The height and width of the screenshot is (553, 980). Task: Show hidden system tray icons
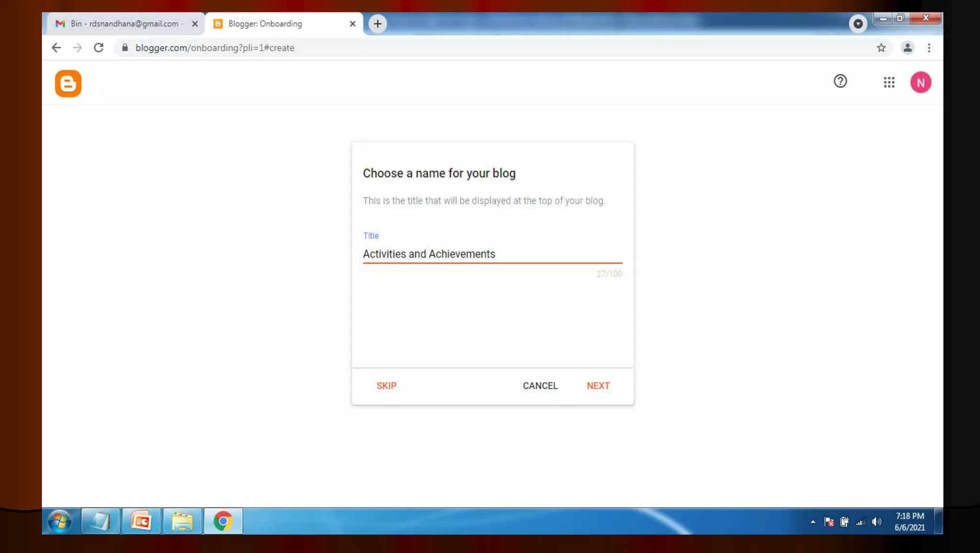tap(813, 521)
